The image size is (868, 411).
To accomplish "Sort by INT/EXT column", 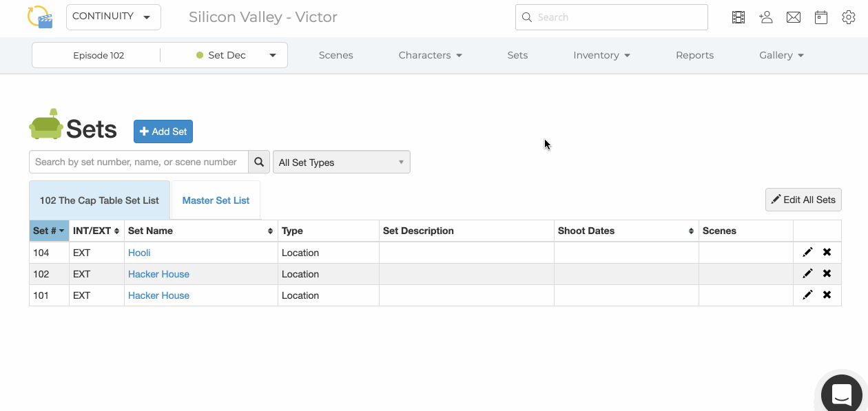I will pos(96,231).
